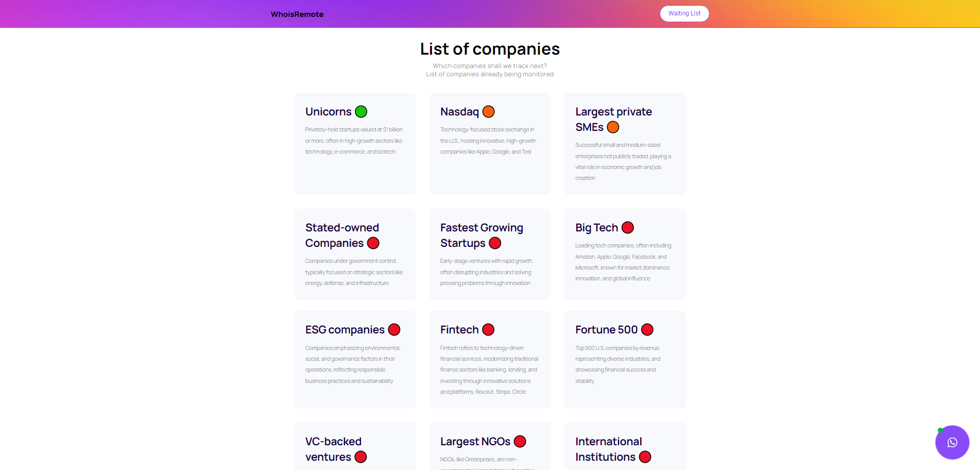
Task: Select the International Institutions card heading
Action: (x=608, y=449)
